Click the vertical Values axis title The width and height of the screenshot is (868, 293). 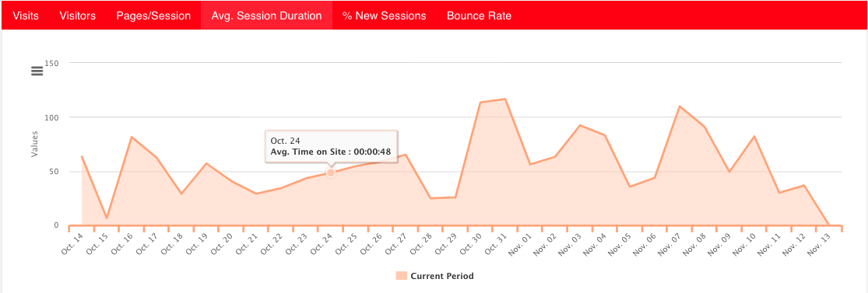[x=35, y=144]
